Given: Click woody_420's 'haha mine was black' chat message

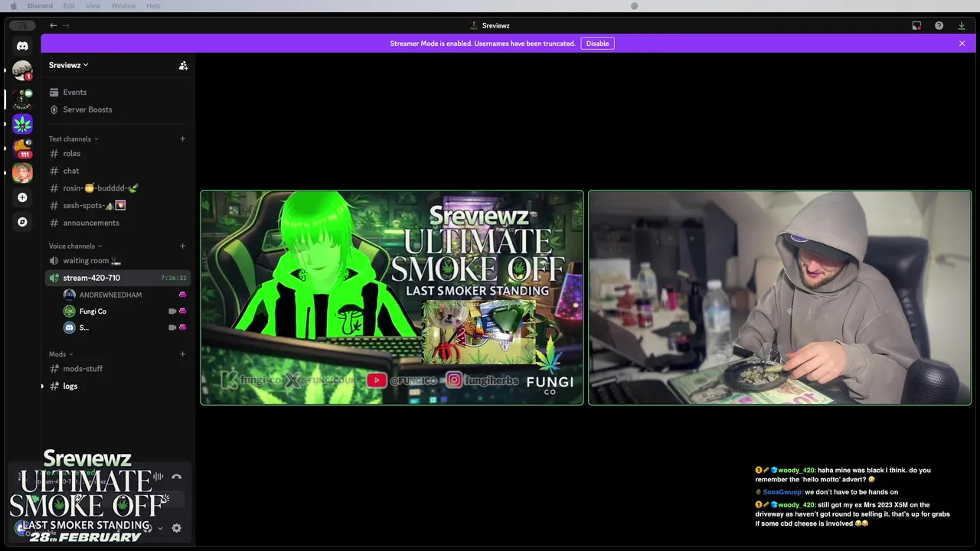Looking at the screenshot, I should [843, 474].
